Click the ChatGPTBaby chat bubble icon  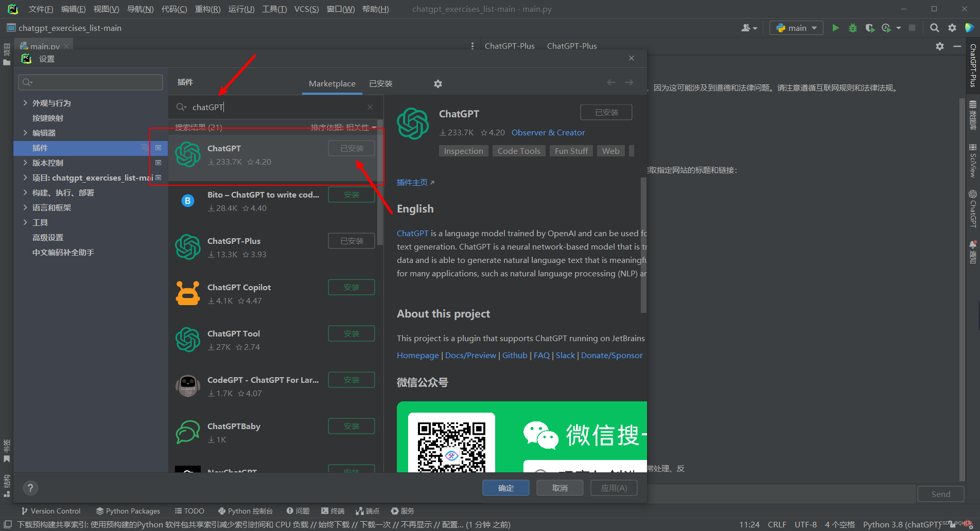tap(188, 432)
